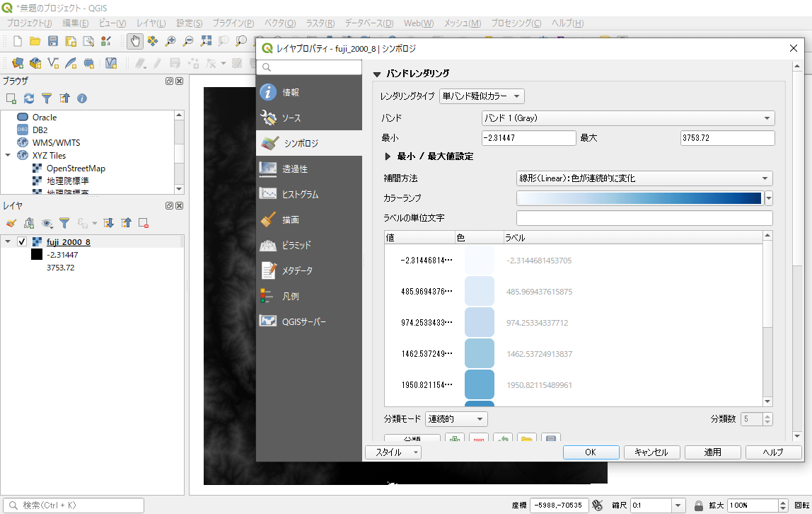The image size is (812, 514).
Task: Open the バンド 1 (Gray) dropdown
Action: [x=628, y=118]
